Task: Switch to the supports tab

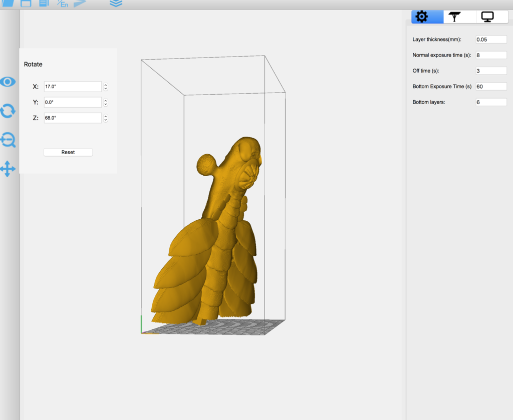Action: click(459, 17)
